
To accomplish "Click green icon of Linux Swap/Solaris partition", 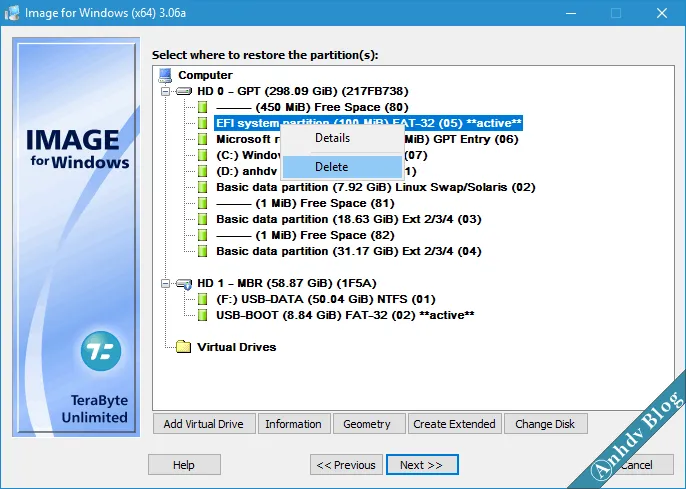I will [202, 187].
